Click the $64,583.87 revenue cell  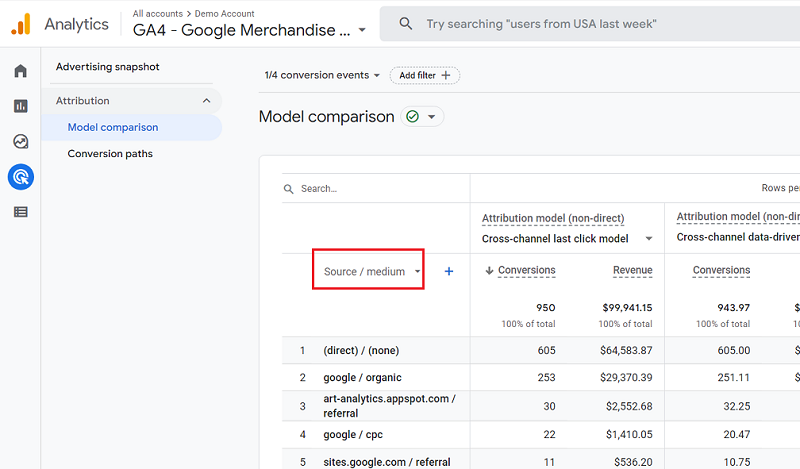click(x=626, y=351)
